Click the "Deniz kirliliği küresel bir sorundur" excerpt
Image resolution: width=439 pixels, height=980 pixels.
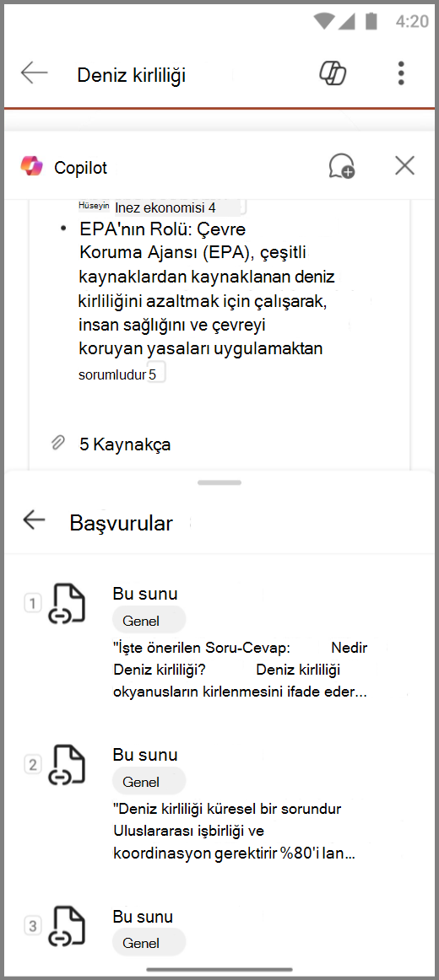(235, 832)
